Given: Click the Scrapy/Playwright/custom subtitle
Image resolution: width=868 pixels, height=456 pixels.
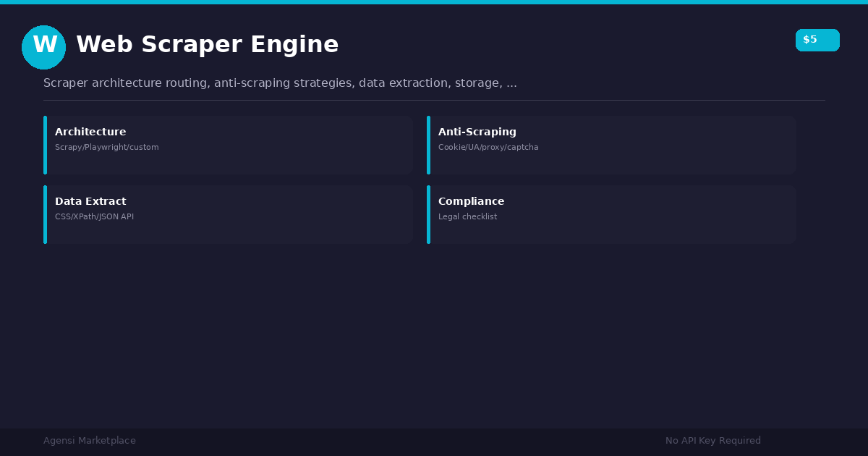Looking at the screenshot, I should tap(106, 148).
